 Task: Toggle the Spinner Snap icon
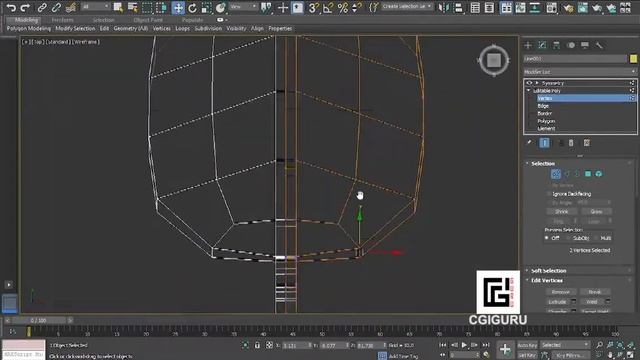(x=357, y=7)
